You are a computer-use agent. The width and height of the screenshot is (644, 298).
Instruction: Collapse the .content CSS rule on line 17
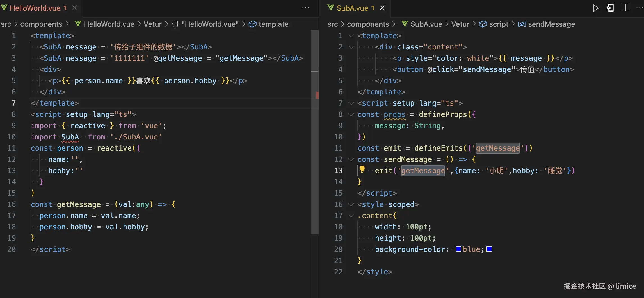pyautogui.click(x=351, y=216)
